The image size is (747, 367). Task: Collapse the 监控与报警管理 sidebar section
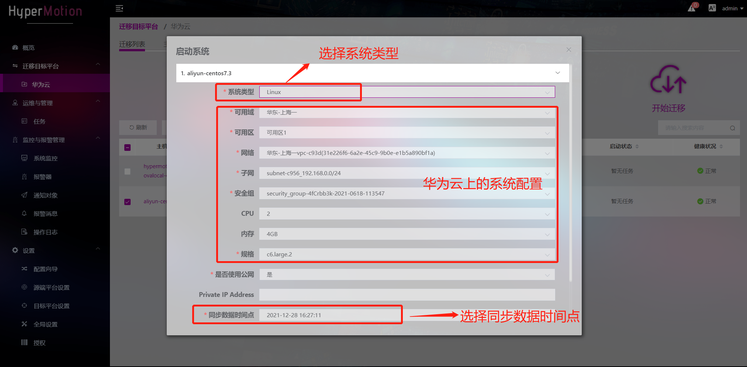click(98, 139)
